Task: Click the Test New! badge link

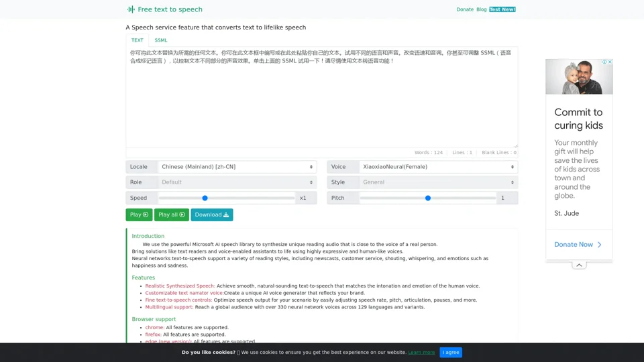Action: tap(502, 9)
